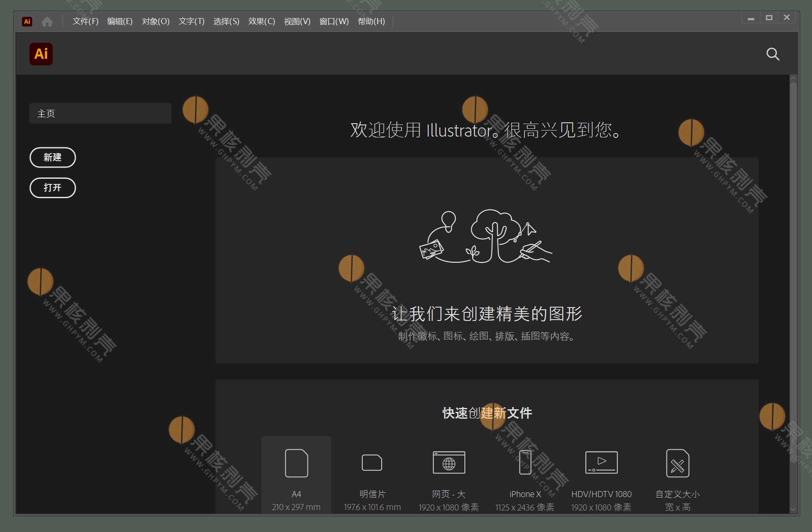Click the 快速创建新文件 heading
The image size is (812, 532).
click(487, 413)
